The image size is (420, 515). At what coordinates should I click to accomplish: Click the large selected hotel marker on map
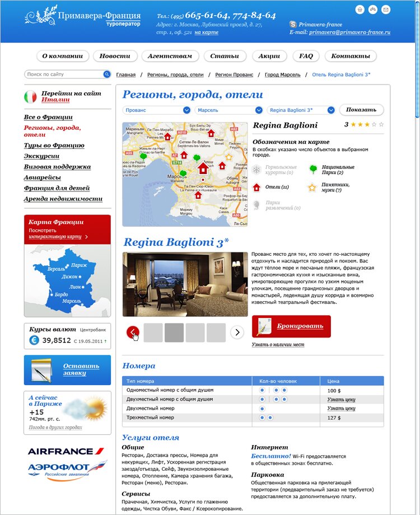pos(203,168)
